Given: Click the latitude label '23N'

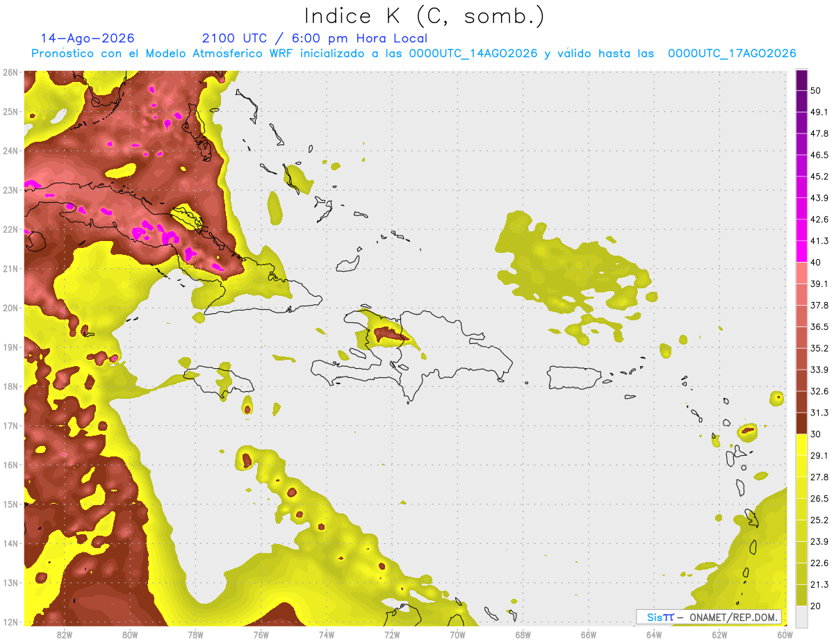Looking at the screenshot, I should [10, 190].
